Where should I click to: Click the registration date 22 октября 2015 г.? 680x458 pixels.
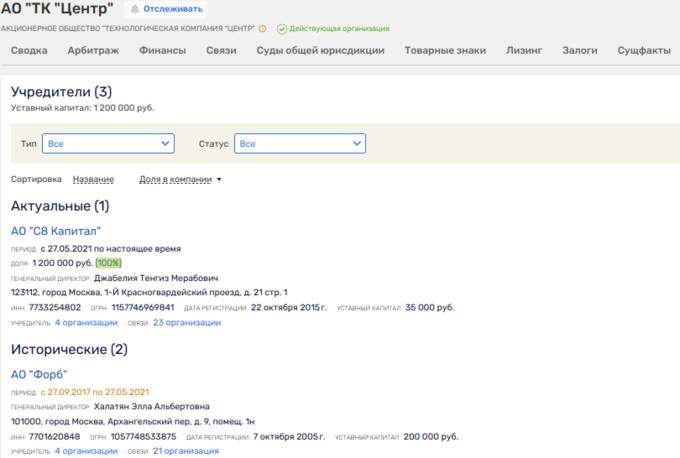[289, 308]
